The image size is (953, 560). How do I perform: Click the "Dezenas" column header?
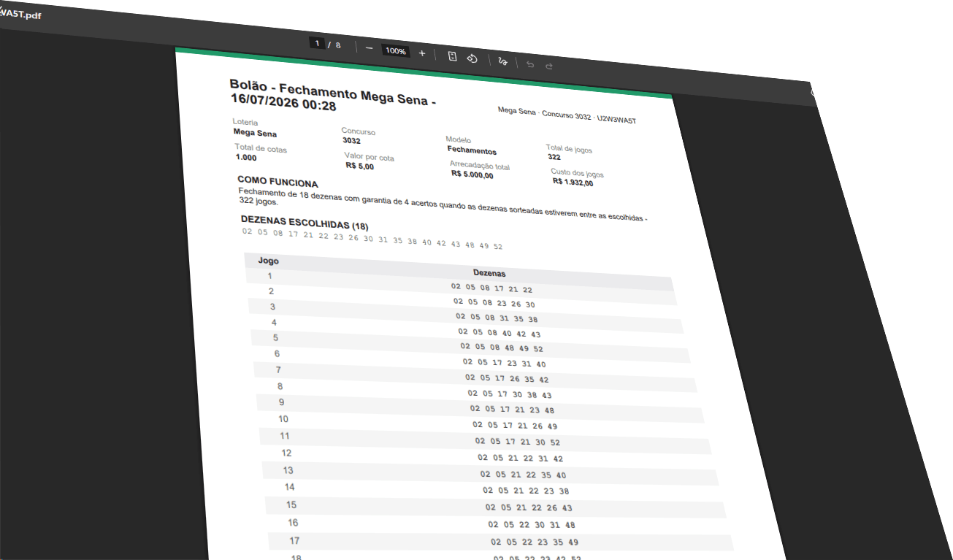click(489, 272)
